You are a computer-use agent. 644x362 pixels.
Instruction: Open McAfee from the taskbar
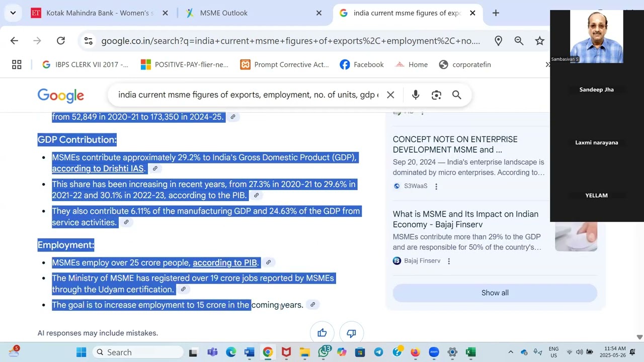tap(286, 352)
